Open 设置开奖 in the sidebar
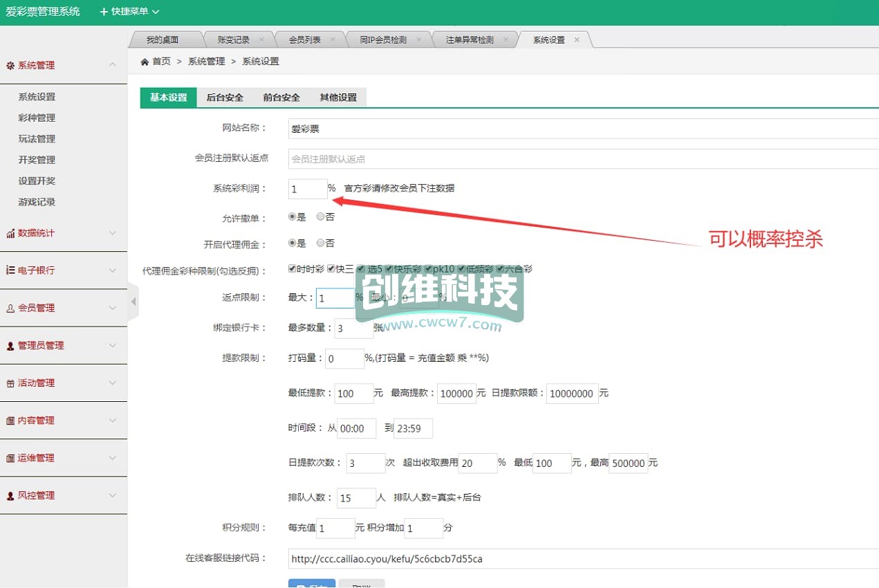Image resolution: width=879 pixels, height=588 pixels. pos(37,181)
